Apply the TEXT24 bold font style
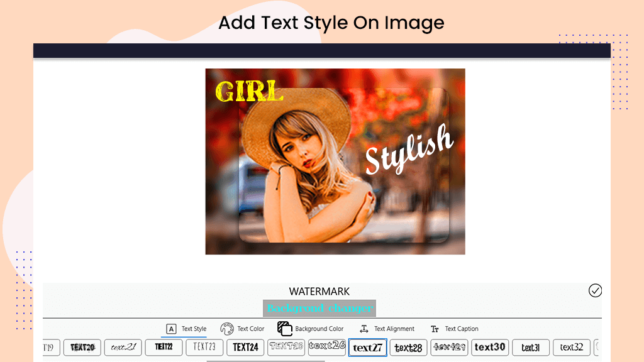 click(245, 347)
